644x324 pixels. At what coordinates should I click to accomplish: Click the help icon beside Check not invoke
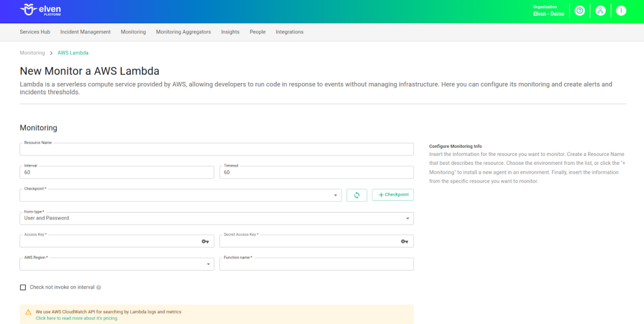click(x=99, y=288)
